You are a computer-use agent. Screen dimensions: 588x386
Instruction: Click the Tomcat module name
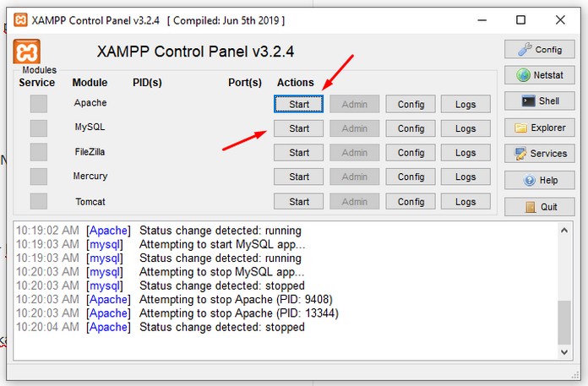click(90, 202)
